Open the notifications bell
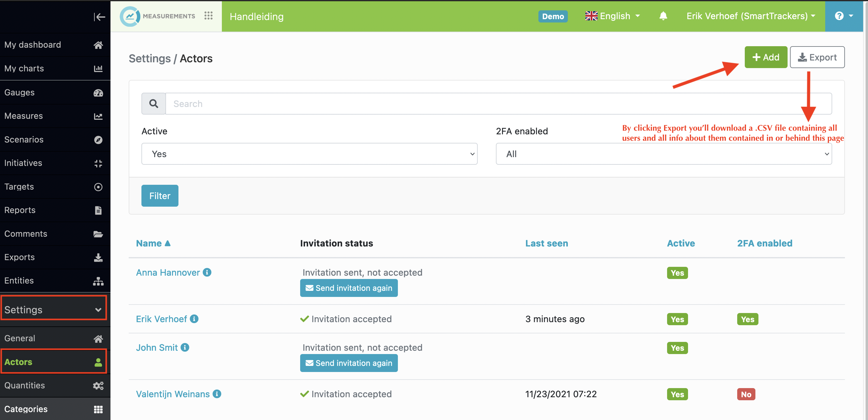Viewport: 868px width, 420px height. click(x=663, y=16)
